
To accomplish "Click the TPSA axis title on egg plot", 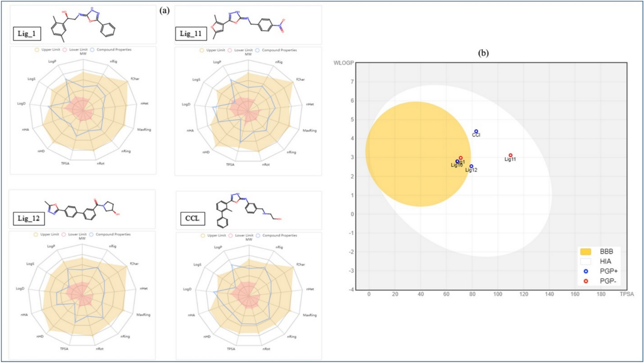I will [x=626, y=294].
